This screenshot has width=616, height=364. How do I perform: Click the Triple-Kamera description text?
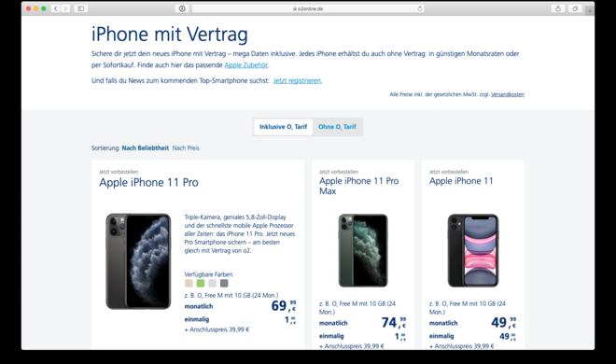pyautogui.click(x=240, y=233)
